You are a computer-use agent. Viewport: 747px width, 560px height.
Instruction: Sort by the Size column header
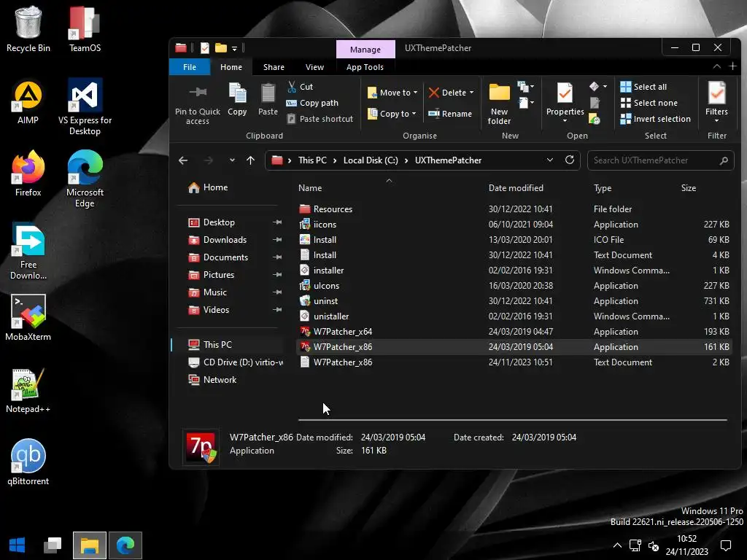[x=689, y=188]
